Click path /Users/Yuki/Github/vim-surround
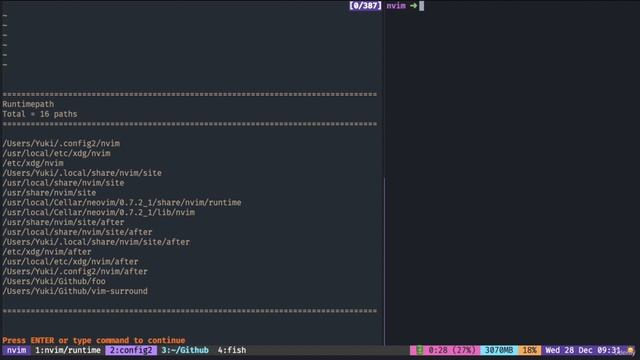The image size is (640, 360). click(75, 291)
